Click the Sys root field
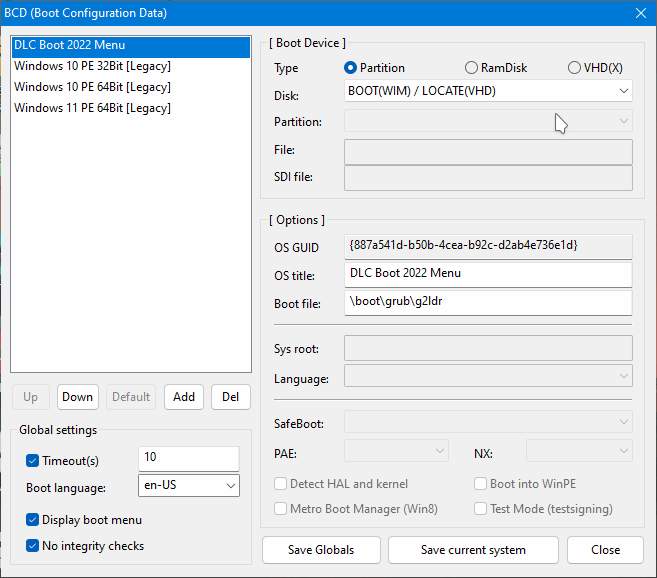This screenshot has width=657, height=578. pyautogui.click(x=488, y=348)
